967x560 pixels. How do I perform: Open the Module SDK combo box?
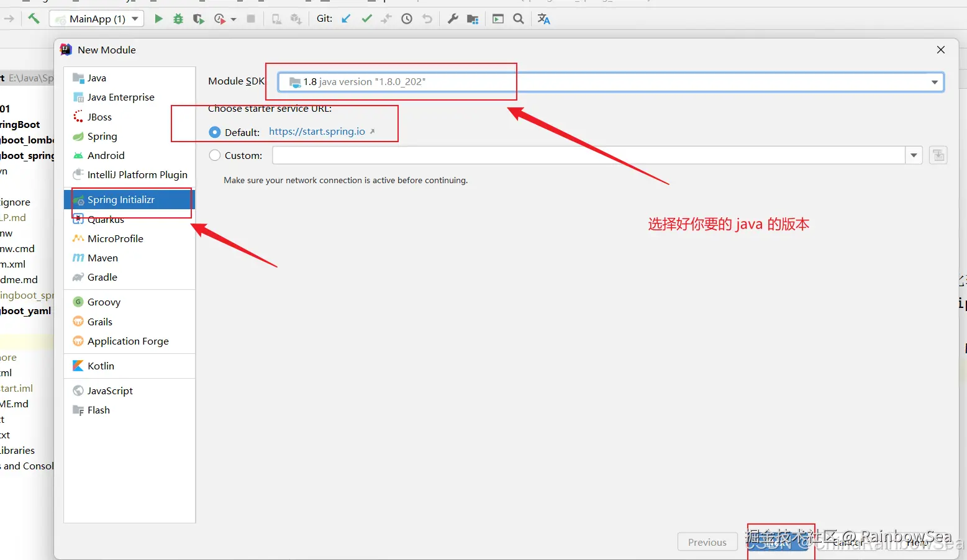(611, 82)
